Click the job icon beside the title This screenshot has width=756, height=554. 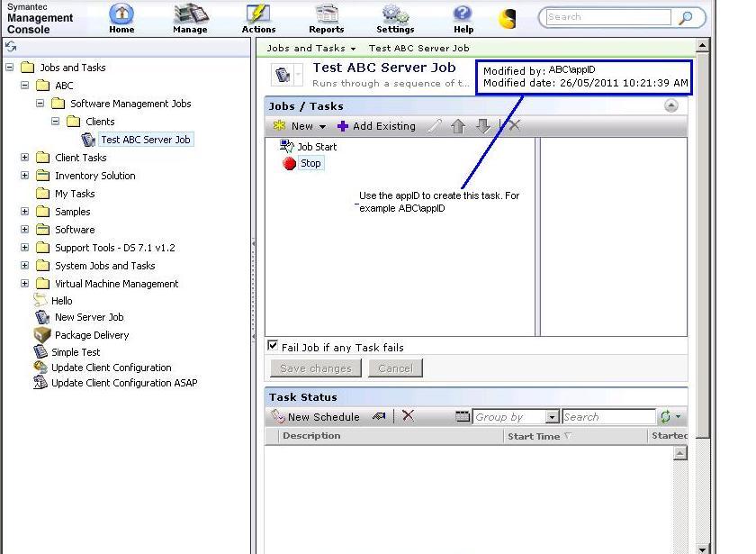[283, 75]
